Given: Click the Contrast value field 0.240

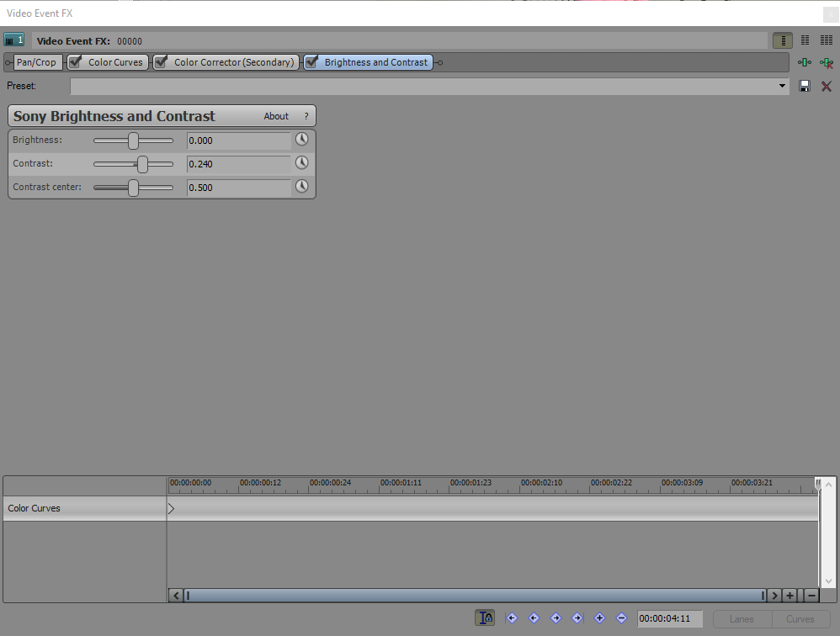Looking at the screenshot, I should (239, 164).
